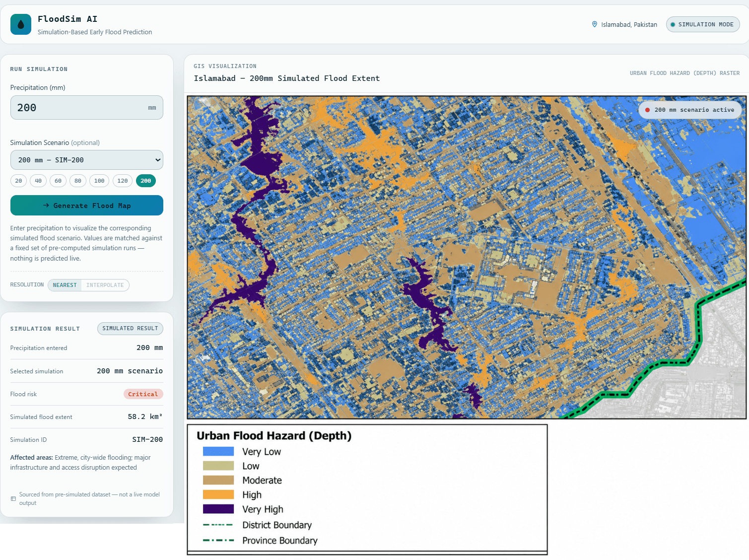Click the Province Boundary legend label

(x=280, y=541)
